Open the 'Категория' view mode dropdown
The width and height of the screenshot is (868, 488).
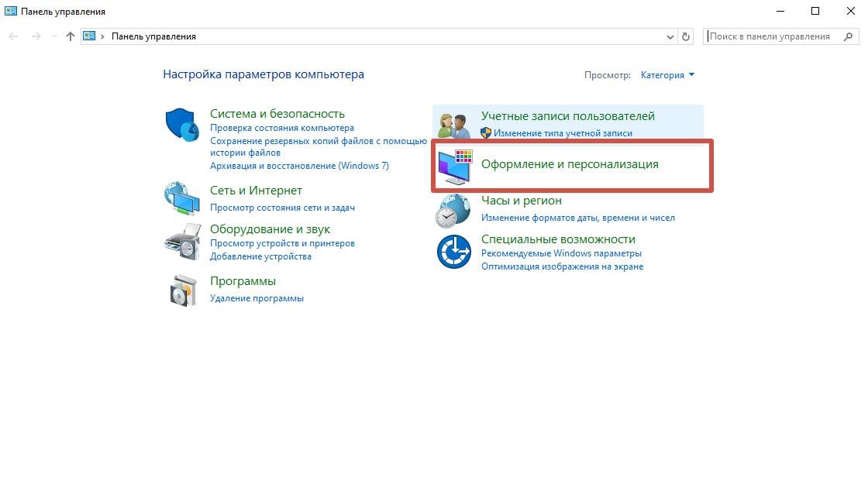[667, 74]
